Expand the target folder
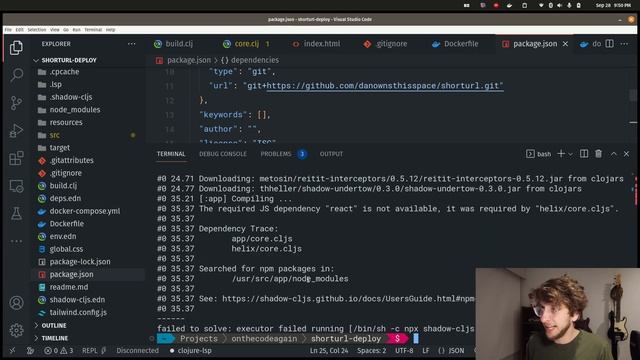The width and height of the screenshot is (640, 360). coord(60,148)
